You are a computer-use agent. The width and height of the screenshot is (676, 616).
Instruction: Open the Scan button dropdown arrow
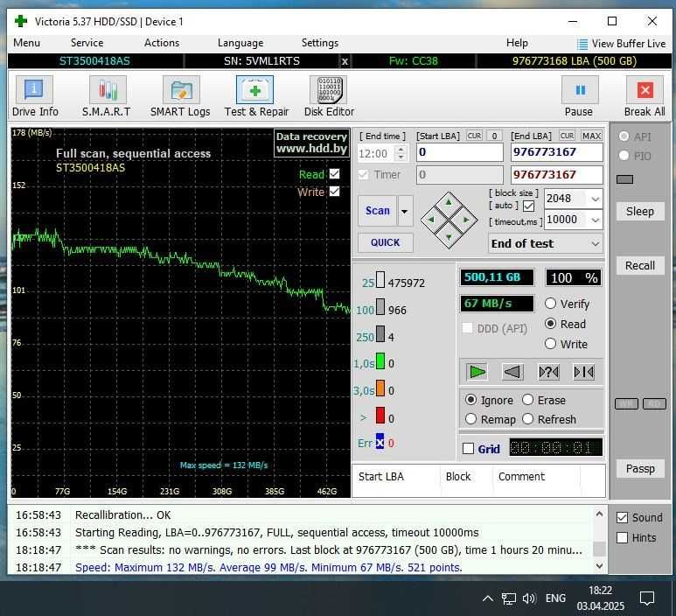405,211
